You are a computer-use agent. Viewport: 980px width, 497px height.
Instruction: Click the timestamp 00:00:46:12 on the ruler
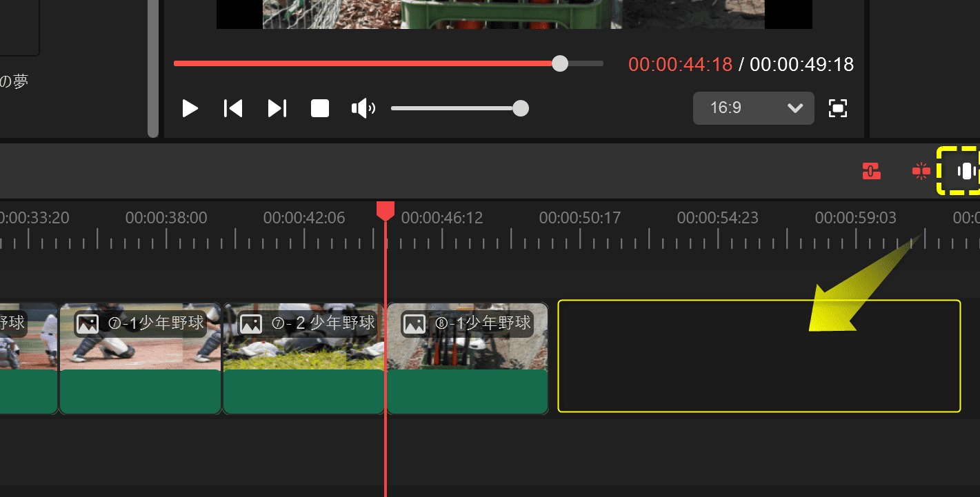coord(442,217)
